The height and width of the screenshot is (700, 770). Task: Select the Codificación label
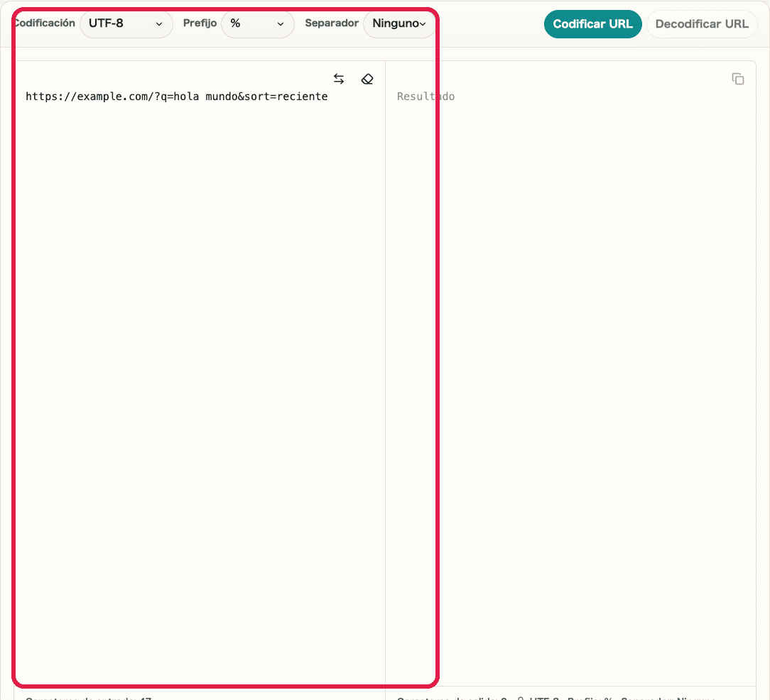click(43, 22)
